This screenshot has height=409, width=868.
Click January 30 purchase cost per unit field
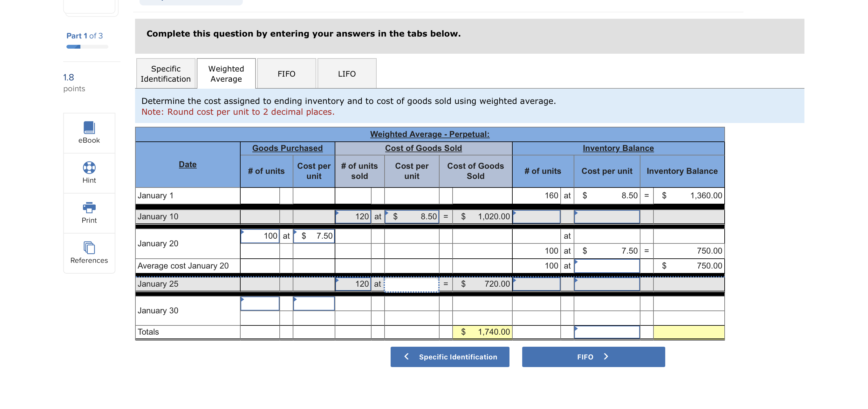point(314,303)
